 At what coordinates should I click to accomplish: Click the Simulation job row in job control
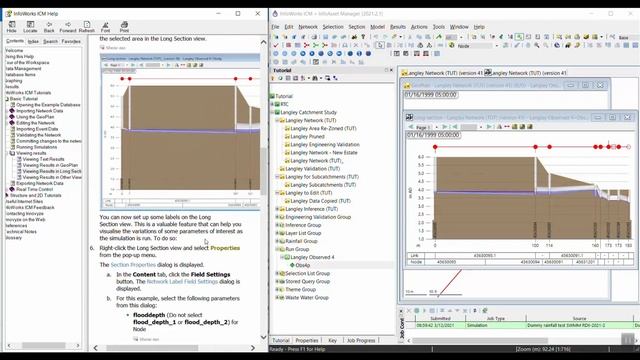click(527, 326)
